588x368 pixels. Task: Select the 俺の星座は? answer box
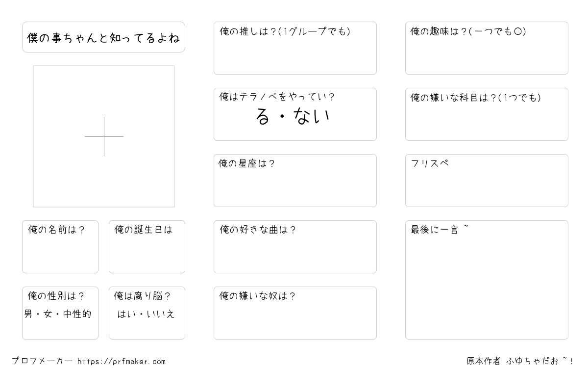(295, 181)
